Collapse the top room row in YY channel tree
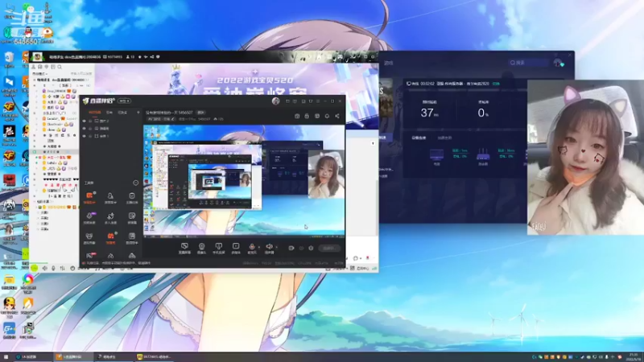Screen dimensions: 644x362 [x=35, y=80]
